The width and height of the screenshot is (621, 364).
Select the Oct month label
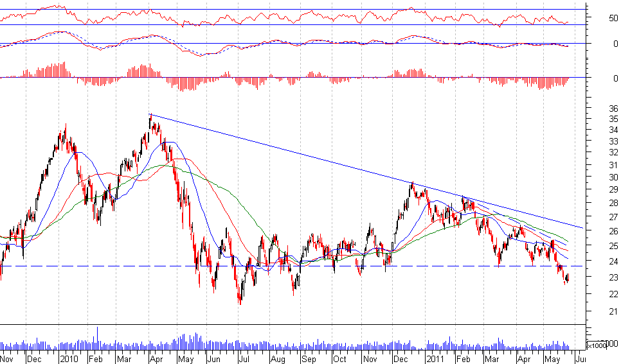[x=340, y=360]
